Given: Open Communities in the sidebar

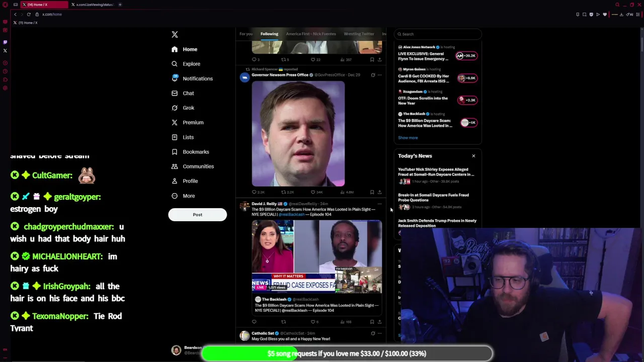Looking at the screenshot, I should (x=192, y=166).
